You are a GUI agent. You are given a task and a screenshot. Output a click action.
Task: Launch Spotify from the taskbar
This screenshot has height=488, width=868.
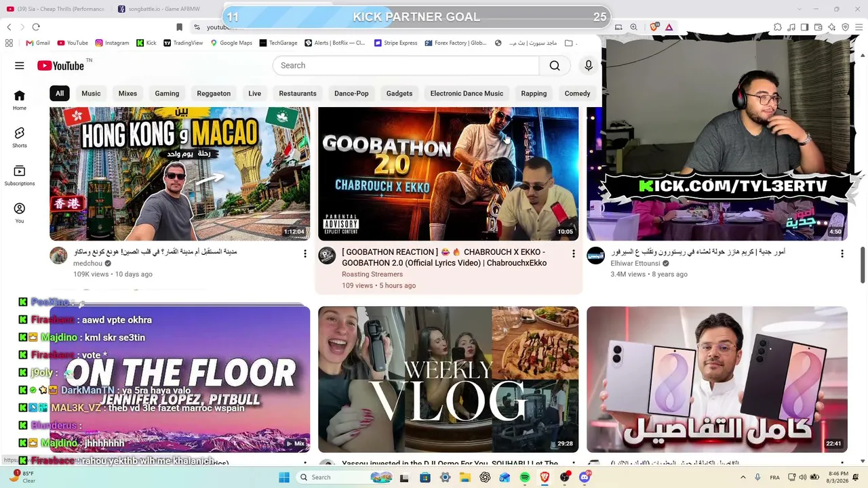click(525, 477)
